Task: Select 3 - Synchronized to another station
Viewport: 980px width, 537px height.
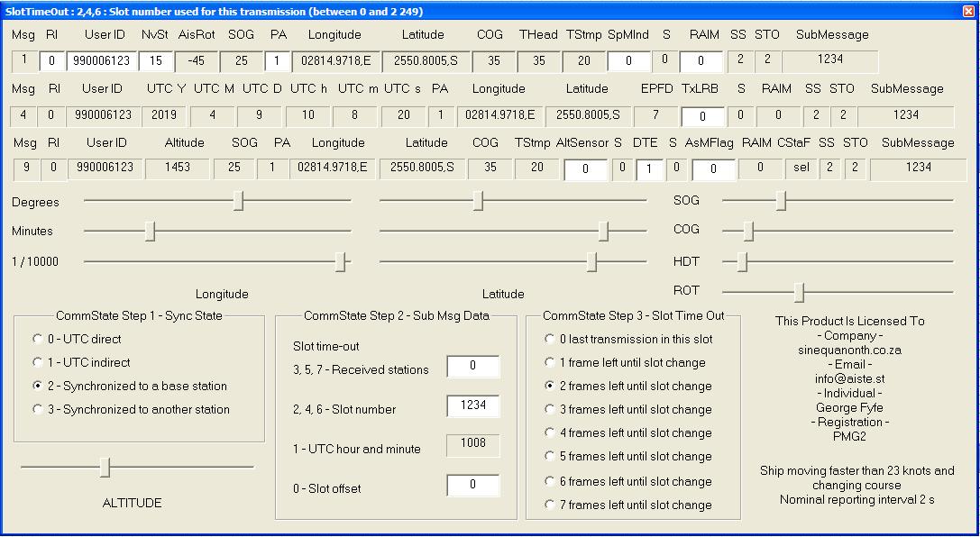Action: click(38, 410)
